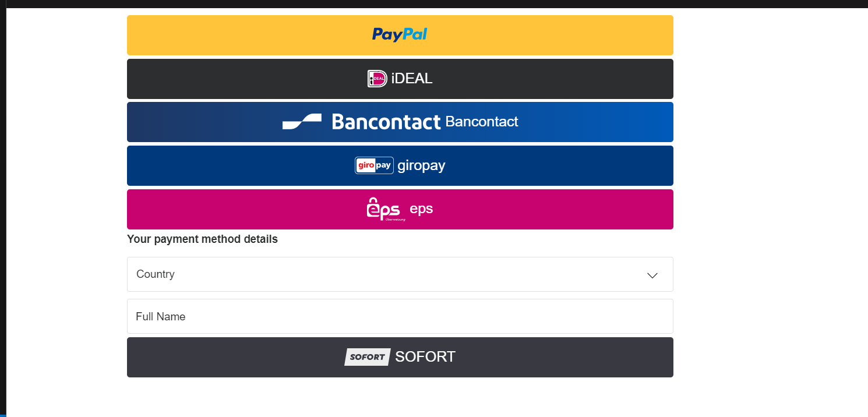Click the 'Your payment method details' heading

[x=202, y=239]
